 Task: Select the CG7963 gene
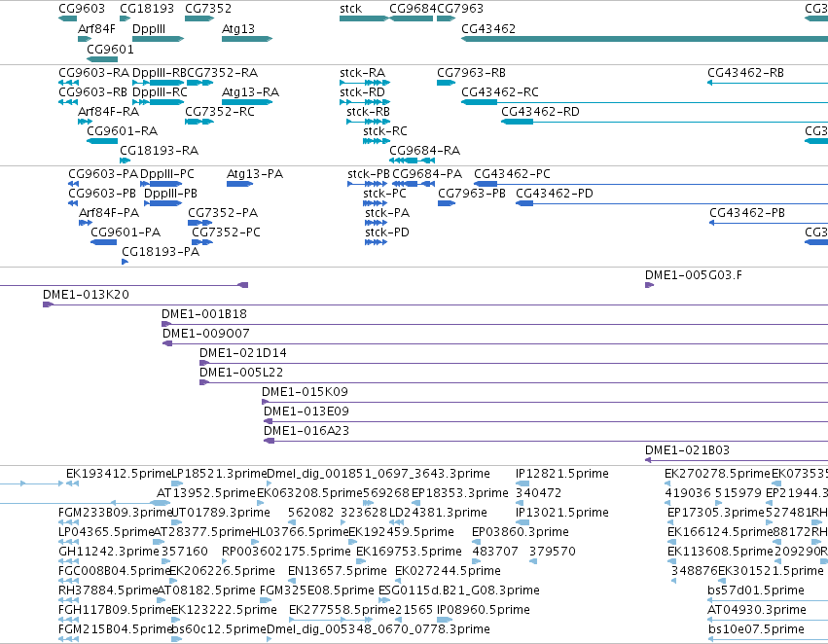[x=446, y=18]
